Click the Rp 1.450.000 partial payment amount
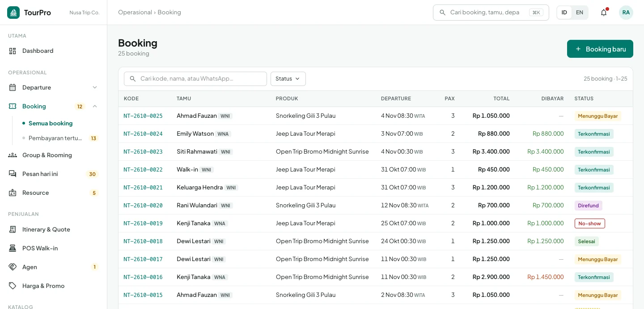 tap(546, 277)
